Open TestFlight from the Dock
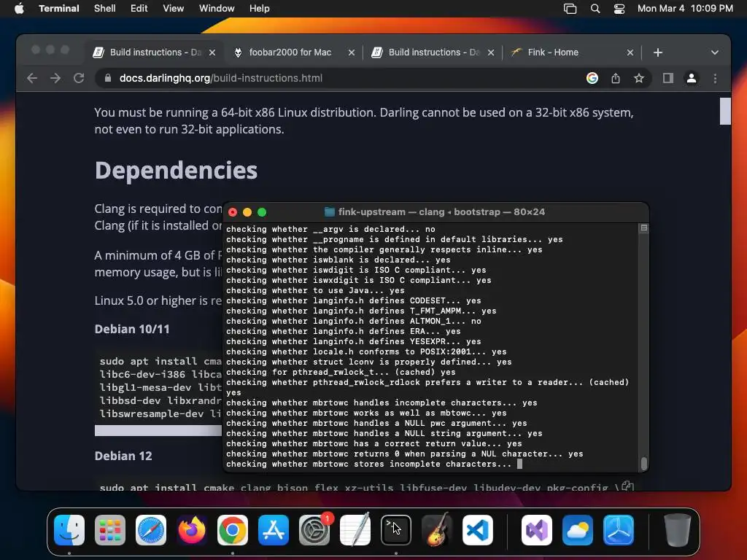747x560 pixels. pyautogui.click(x=619, y=530)
